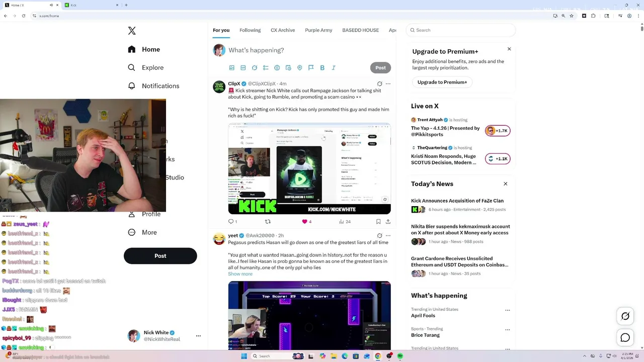Switch to the Kick browser tab
Image resolution: width=644 pixels, height=362 pixels.
tap(91, 5)
